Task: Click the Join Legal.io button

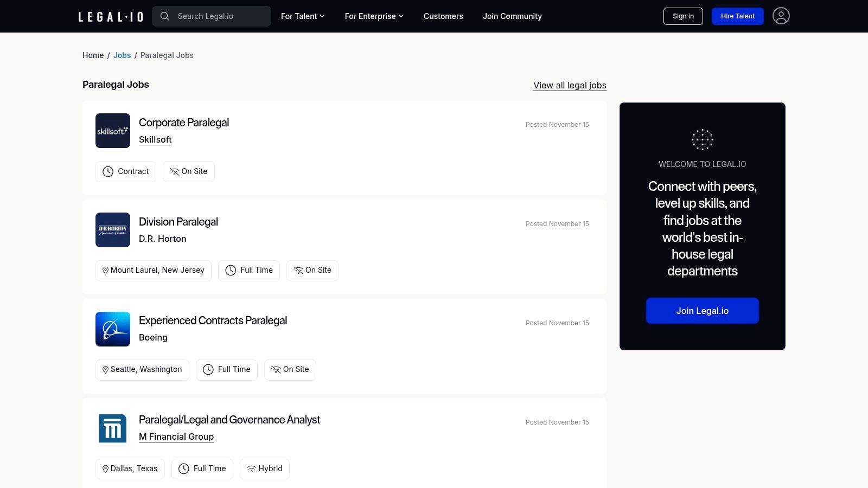Action: pyautogui.click(x=702, y=311)
